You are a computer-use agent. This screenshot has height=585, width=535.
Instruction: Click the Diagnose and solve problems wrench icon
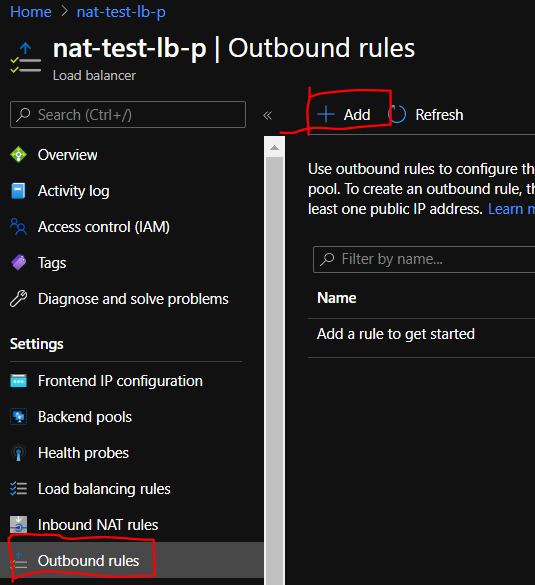click(18, 298)
